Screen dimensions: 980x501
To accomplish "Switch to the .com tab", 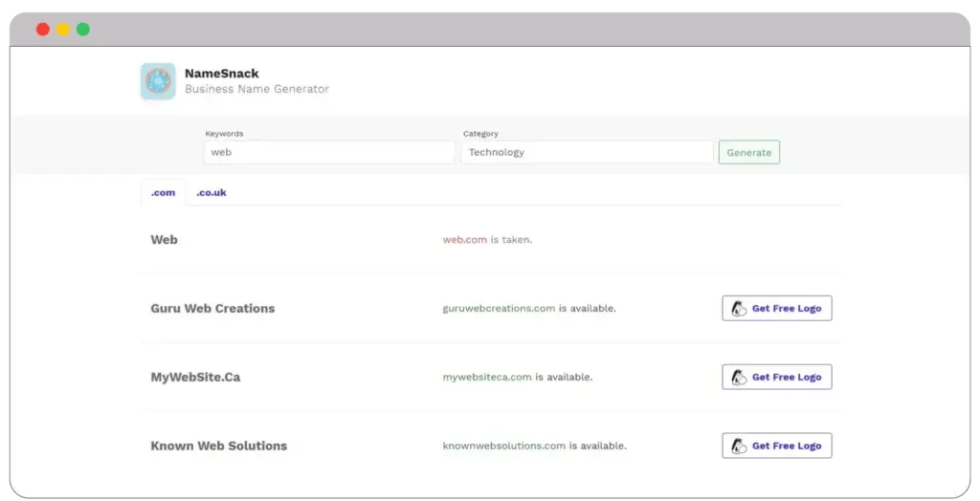I will pos(164,192).
